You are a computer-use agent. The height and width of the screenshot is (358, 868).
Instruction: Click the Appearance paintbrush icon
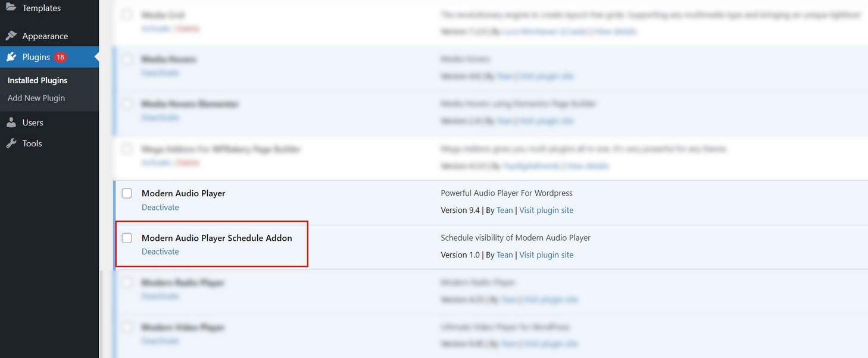coord(11,36)
